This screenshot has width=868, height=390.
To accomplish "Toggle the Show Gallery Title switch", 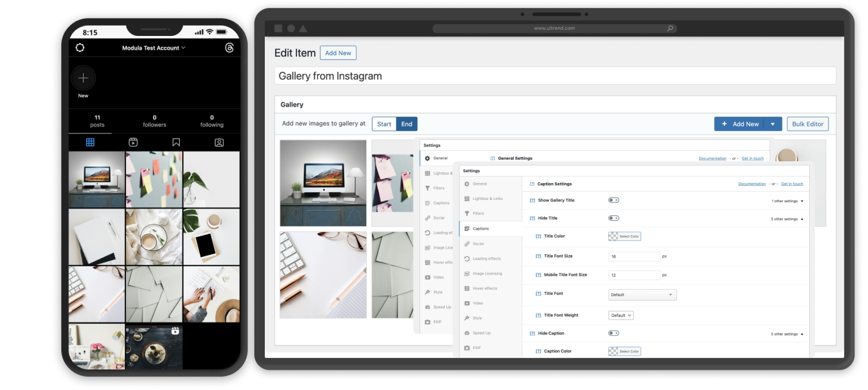I will [614, 200].
